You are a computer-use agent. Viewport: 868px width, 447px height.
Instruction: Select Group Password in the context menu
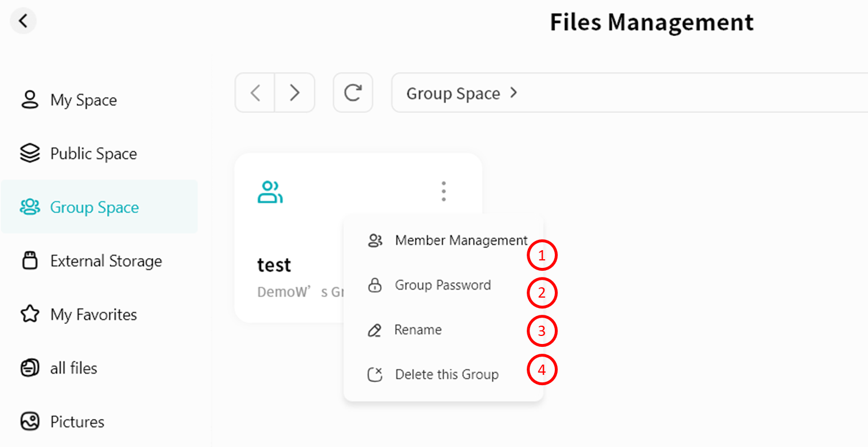coord(443,285)
